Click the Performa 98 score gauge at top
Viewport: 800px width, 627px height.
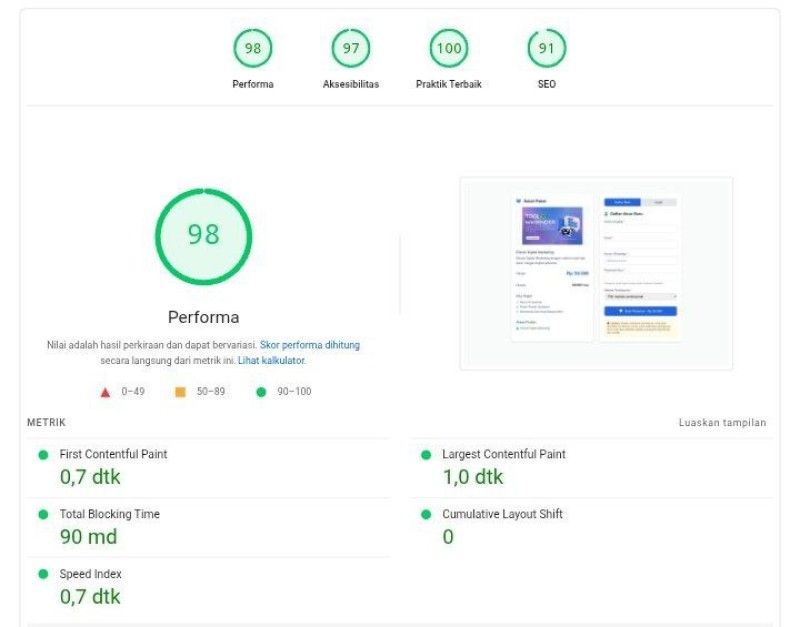coord(253,49)
